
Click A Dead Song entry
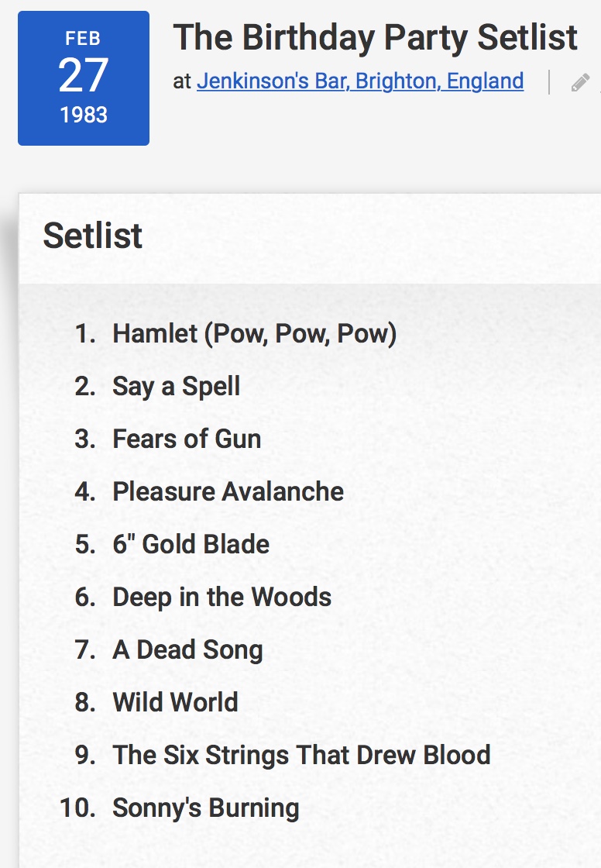187,650
